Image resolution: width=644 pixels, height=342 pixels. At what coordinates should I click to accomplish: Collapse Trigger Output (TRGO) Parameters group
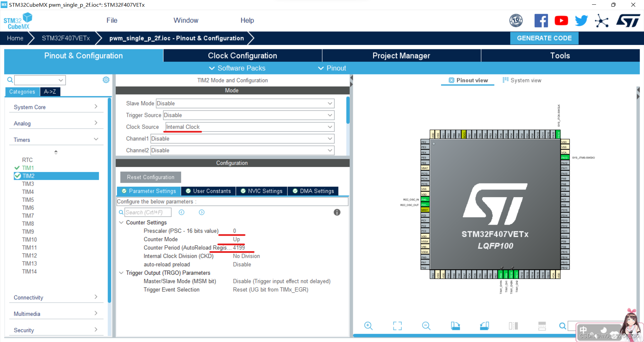click(121, 273)
